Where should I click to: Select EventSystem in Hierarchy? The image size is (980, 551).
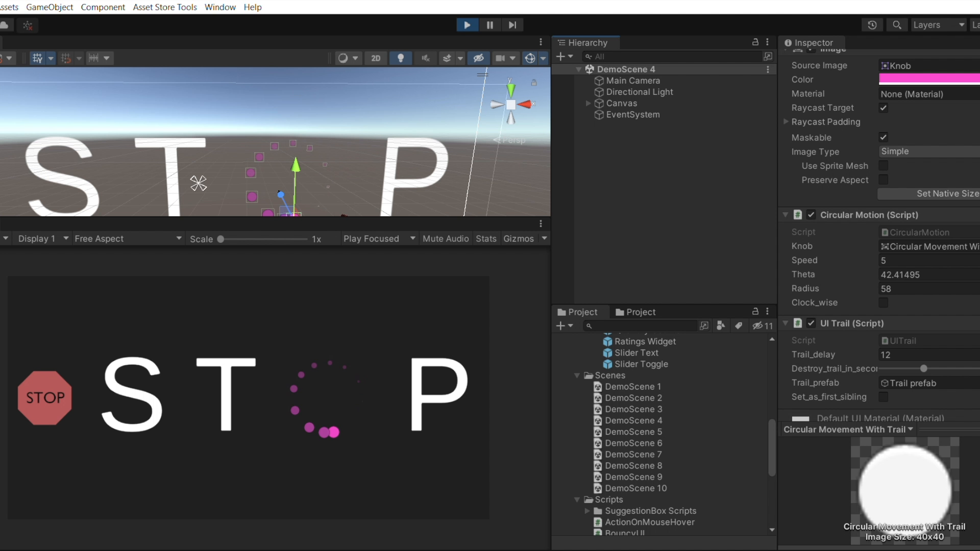633,115
